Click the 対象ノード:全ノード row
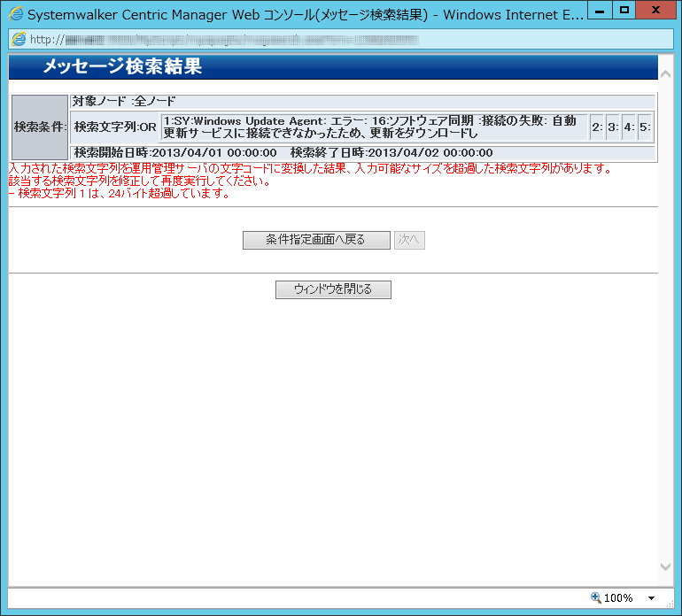 point(362,101)
